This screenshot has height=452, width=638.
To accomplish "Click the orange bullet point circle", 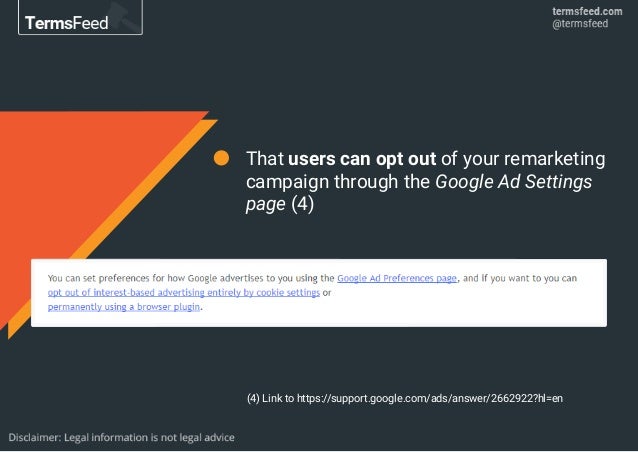I will click(223, 160).
